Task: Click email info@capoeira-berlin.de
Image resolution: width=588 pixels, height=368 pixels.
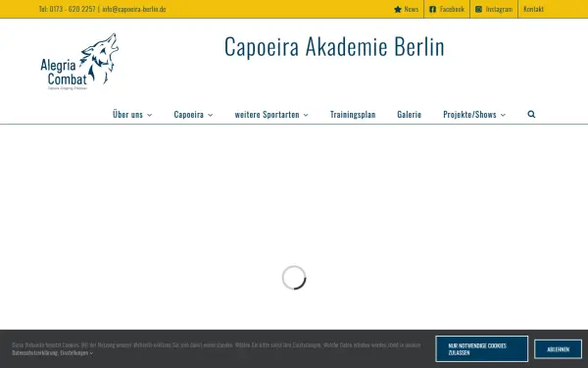Action: click(x=134, y=9)
